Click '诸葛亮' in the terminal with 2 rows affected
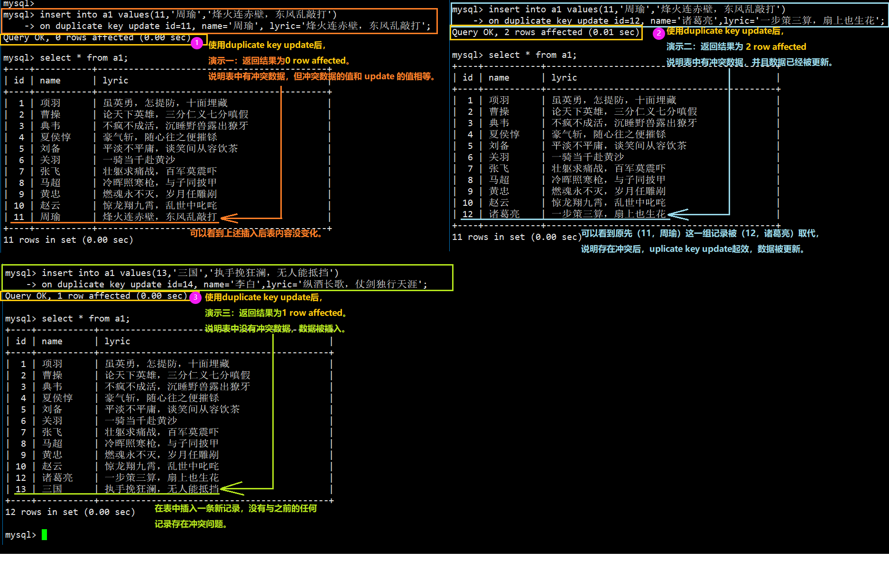This screenshot has width=889, height=588. [x=504, y=214]
